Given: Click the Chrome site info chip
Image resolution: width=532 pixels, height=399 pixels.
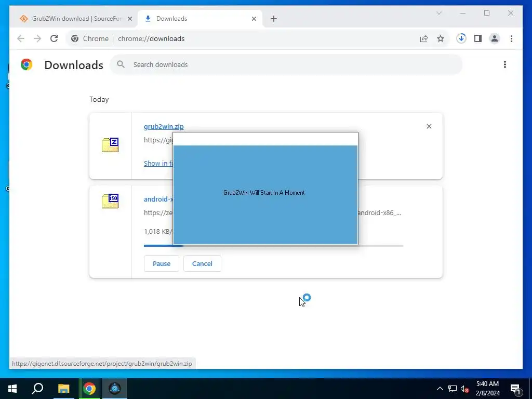Looking at the screenshot, I should click(89, 38).
